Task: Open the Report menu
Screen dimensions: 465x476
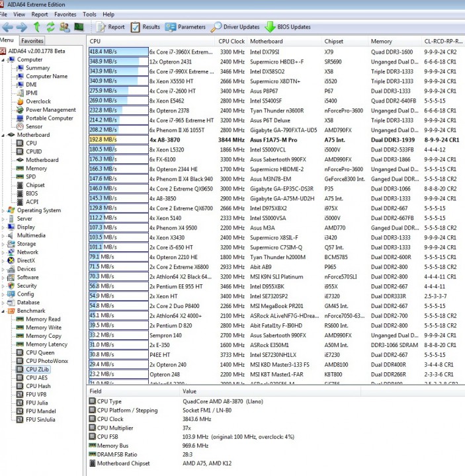Action: pyautogui.click(x=40, y=15)
